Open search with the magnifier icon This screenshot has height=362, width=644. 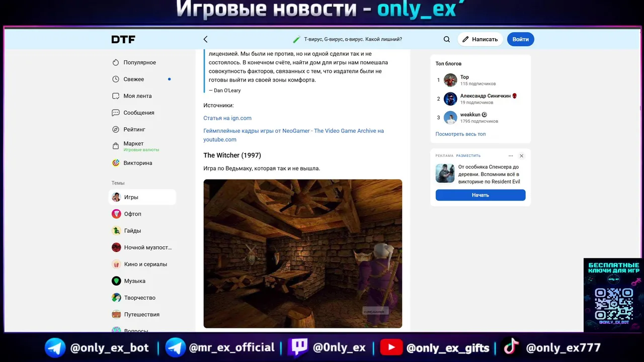tap(447, 39)
